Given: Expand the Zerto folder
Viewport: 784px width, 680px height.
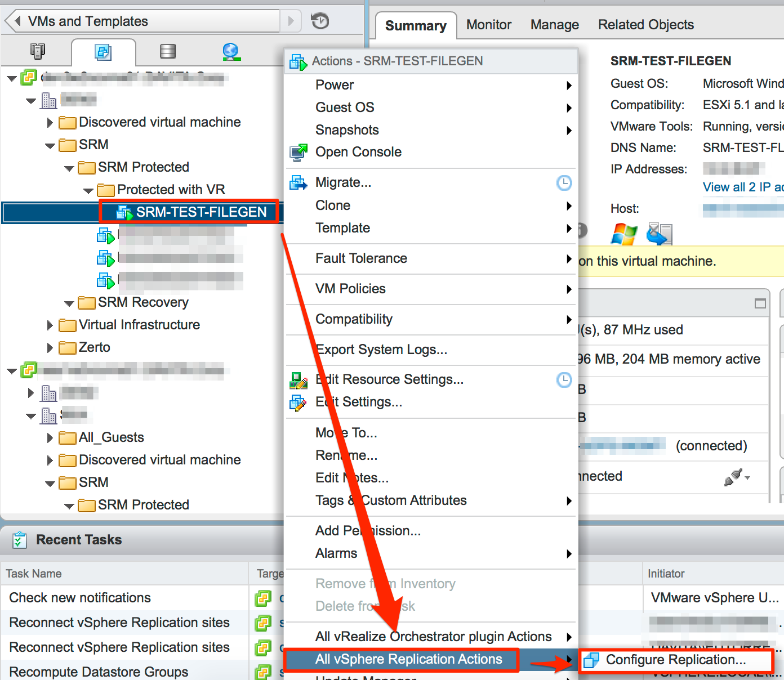Looking at the screenshot, I should click(x=48, y=347).
